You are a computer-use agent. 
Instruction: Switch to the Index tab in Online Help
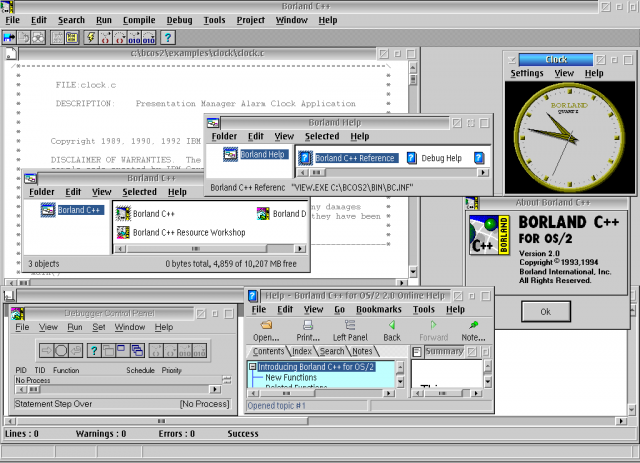coord(302,351)
